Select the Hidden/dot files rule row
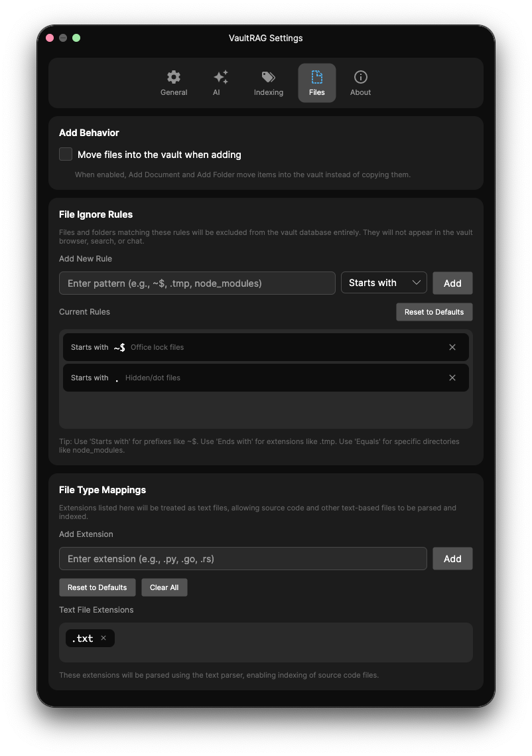 (x=265, y=378)
